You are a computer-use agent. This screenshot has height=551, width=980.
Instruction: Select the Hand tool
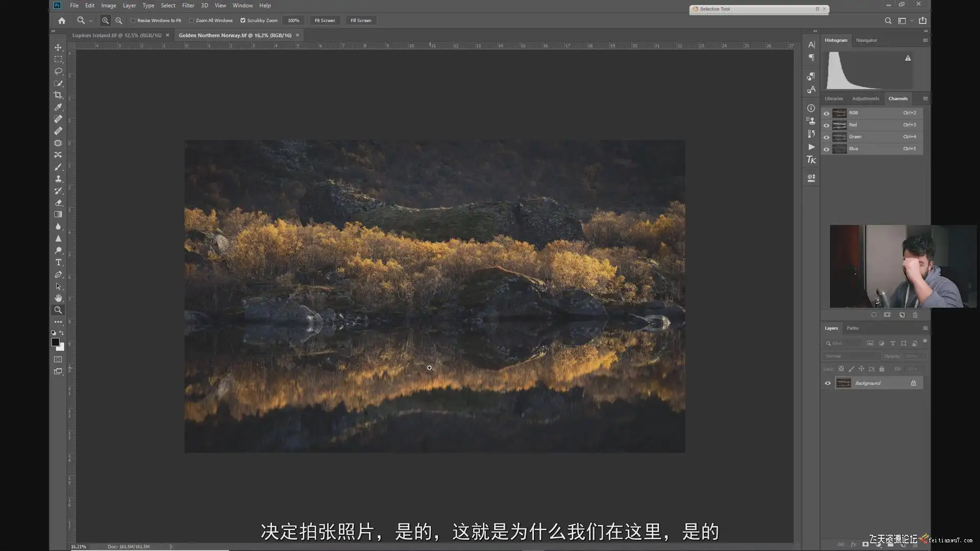pos(58,298)
